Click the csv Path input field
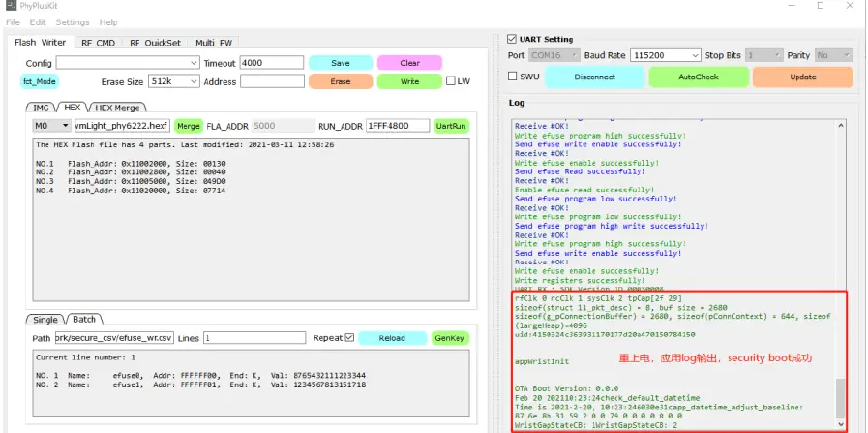 coord(114,338)
